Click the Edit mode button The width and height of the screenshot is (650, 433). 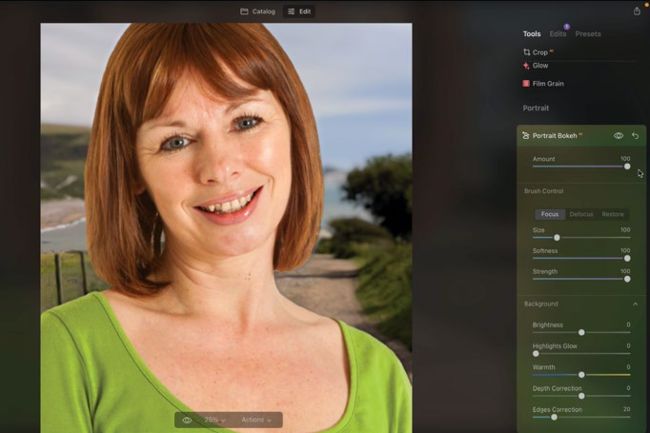[x=299, y=11]
